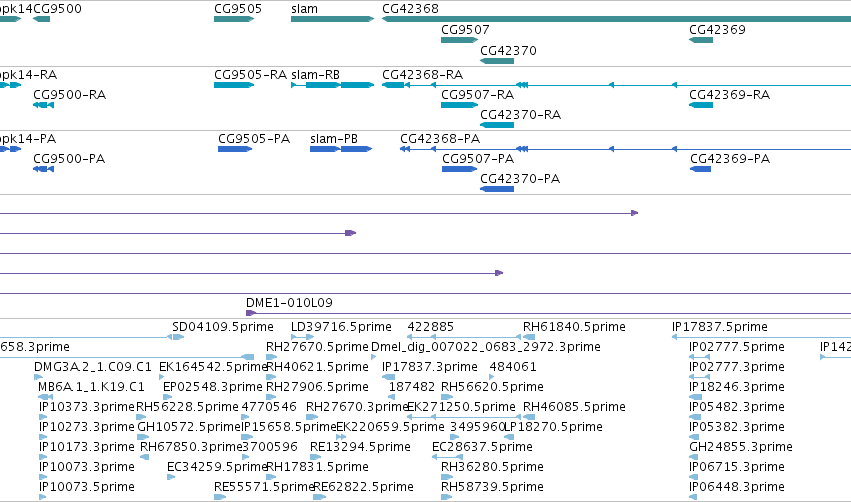
Task: Click the IP06715.3prime EST label
Action: point(736,467)
